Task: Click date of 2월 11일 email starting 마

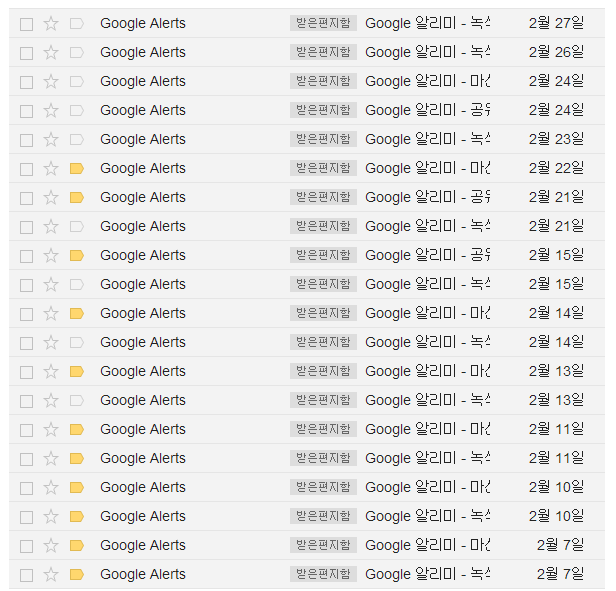Action: tap(556, 429)
